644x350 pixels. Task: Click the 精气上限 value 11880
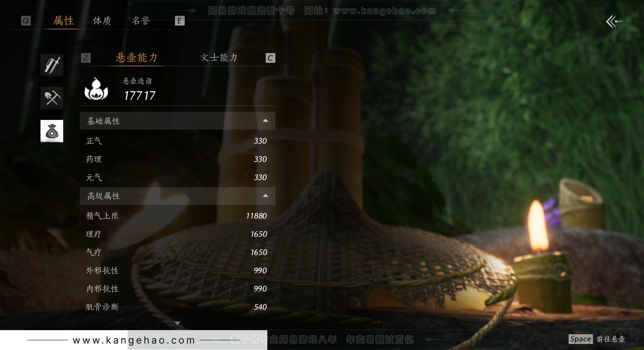click(256, 216)
